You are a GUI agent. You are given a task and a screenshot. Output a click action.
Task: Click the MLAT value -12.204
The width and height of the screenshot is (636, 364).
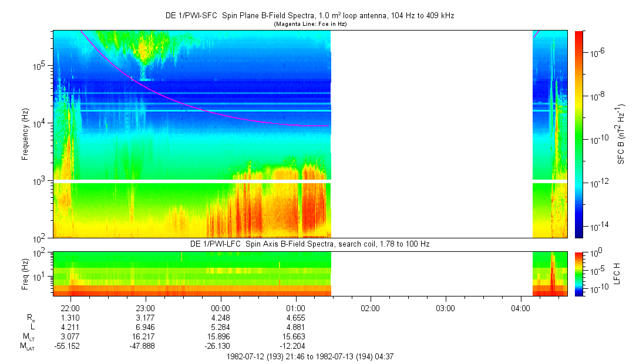click(292, 346)
